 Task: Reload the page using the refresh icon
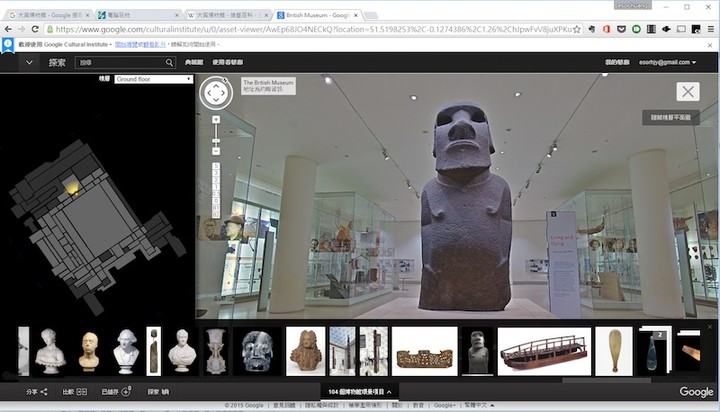tap(35, 30)
